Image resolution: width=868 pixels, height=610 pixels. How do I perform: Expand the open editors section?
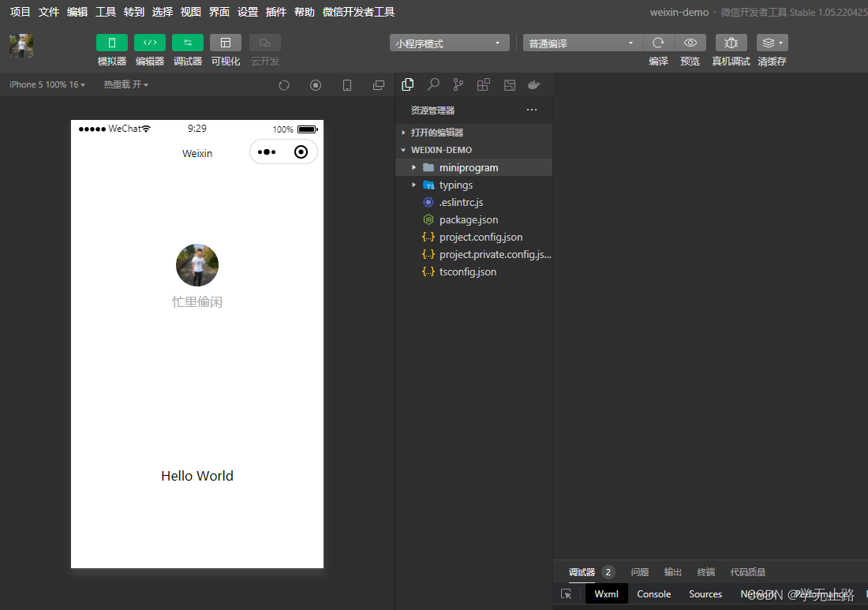474,133
